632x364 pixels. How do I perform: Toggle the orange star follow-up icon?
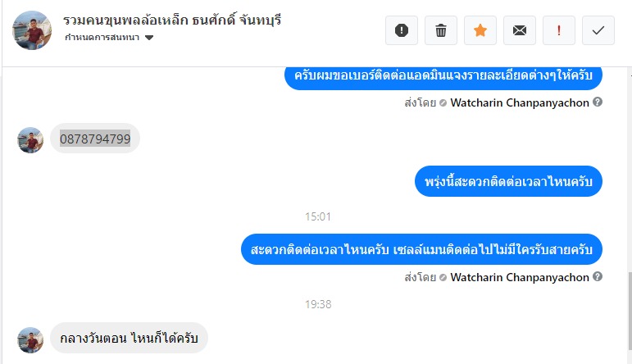click(x=480, y=30)
